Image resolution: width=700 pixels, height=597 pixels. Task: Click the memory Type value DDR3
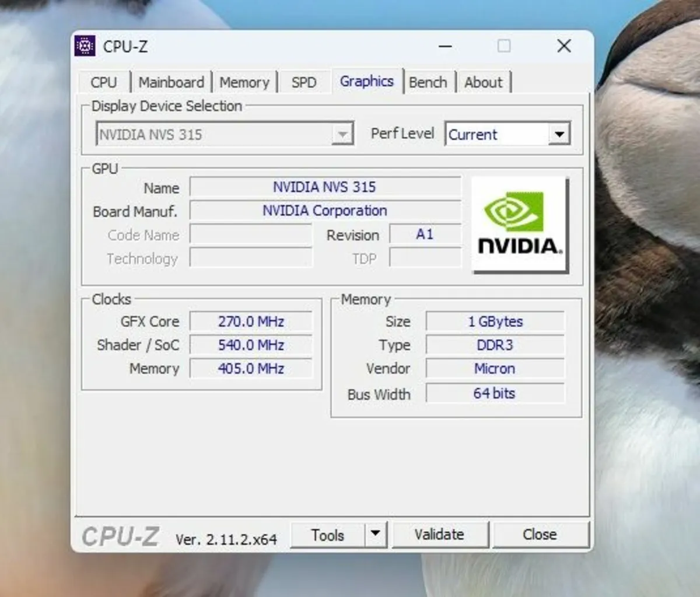495,345
